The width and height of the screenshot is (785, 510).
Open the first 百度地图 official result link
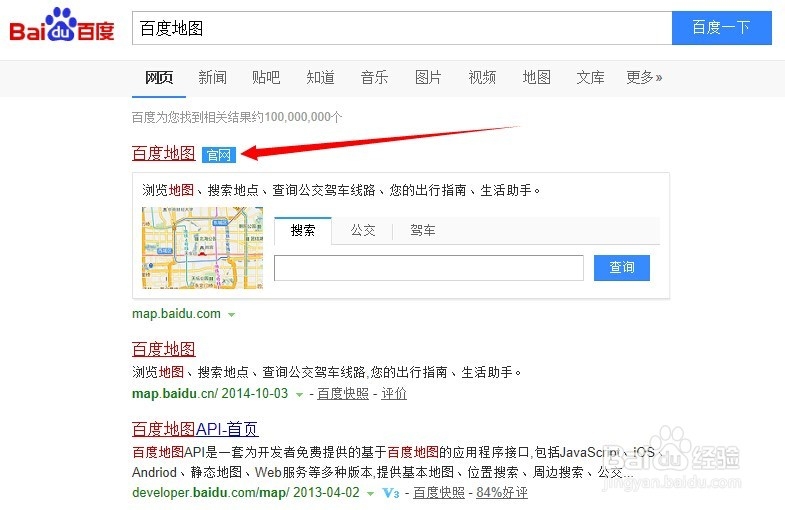[x=164, y=153]
